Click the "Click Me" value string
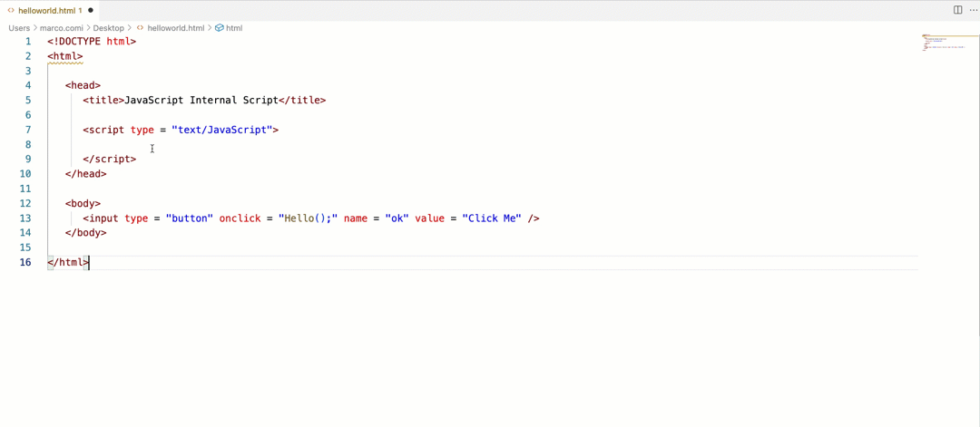Screen dimensions: 980x427 (492, 218)
